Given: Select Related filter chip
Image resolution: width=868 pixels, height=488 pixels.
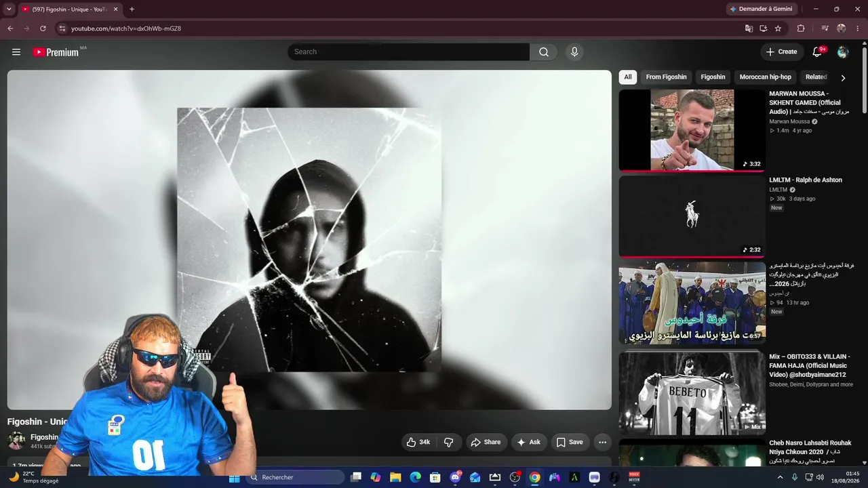Looking at the screenshot, I should (816, 77).
